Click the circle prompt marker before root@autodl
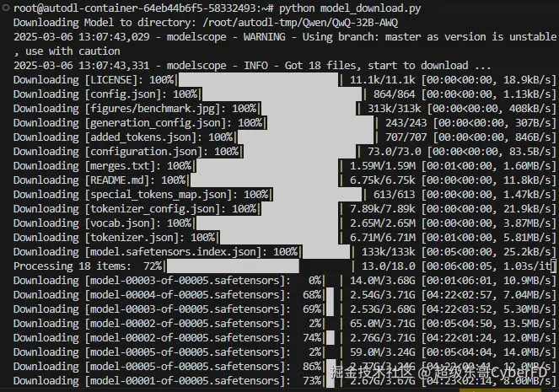The image size is (559, 392). [5, 8]
